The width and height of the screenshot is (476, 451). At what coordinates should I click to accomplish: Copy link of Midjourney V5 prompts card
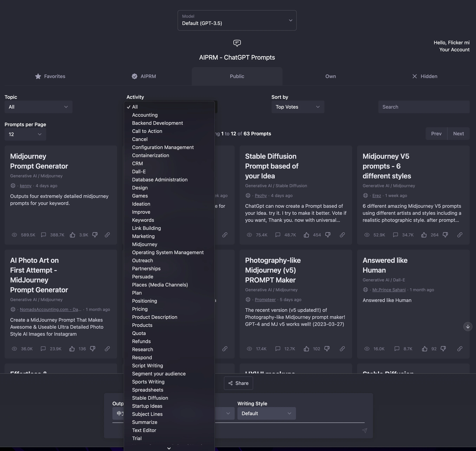460,235
